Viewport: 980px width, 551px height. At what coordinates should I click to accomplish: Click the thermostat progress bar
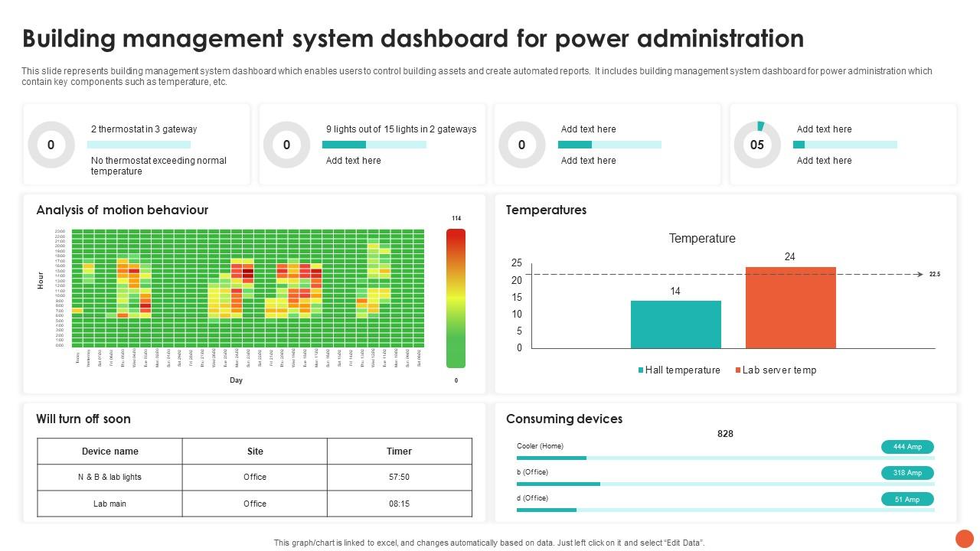pyautogui.click(x=139, y=145)
